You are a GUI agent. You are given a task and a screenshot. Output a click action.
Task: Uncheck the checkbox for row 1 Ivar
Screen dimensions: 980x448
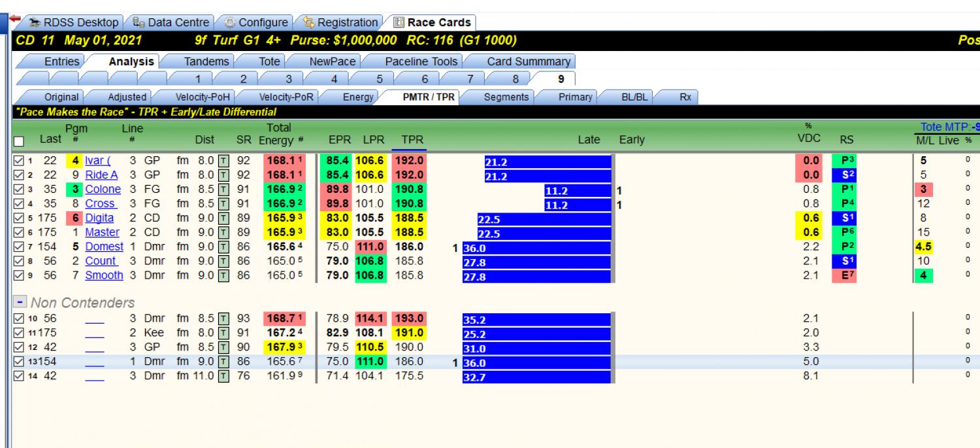18,160
